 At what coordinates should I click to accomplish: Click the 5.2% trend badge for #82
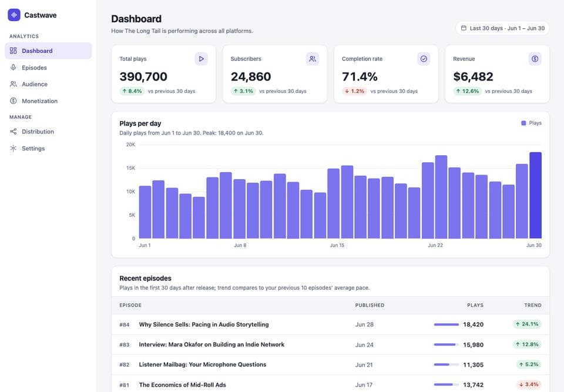pos(529,364)
